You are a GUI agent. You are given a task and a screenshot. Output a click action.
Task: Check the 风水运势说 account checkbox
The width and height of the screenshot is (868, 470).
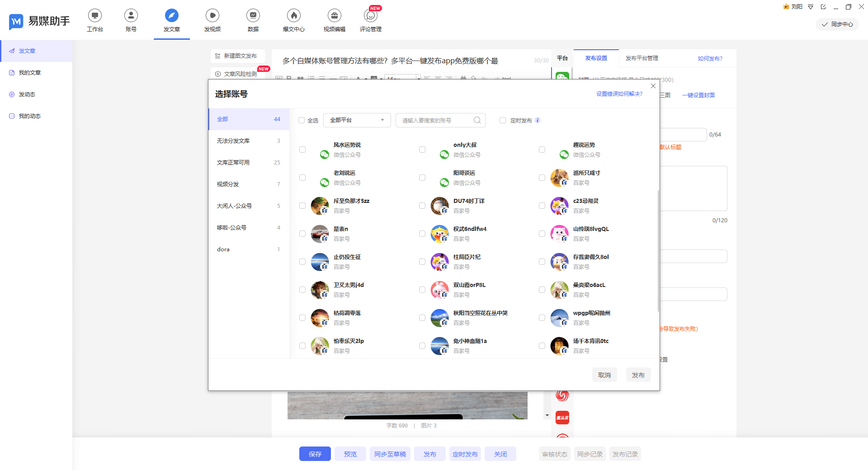click(x=302, y=150)
